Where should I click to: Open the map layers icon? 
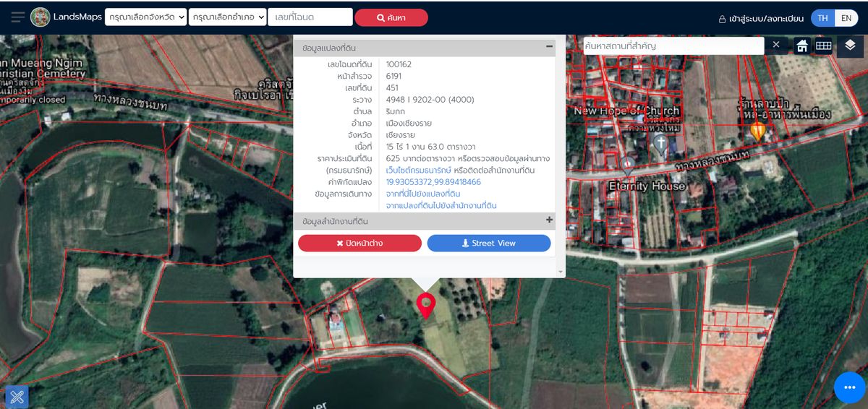(x=850, y=46)
